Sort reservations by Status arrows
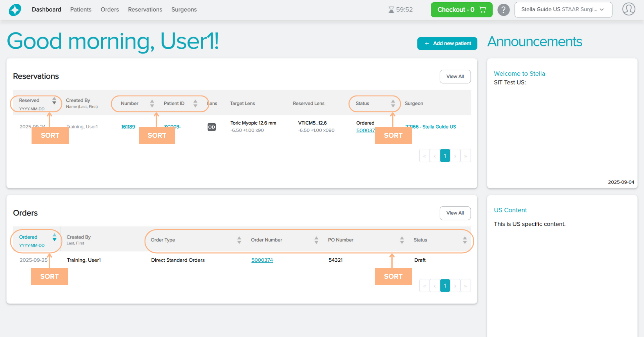 pyautogui.click(x=393, y=104)
